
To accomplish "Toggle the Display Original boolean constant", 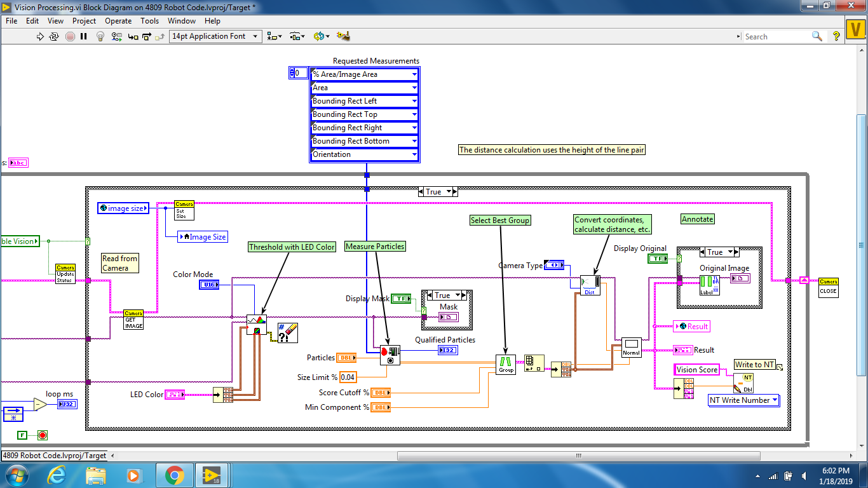I will (x=659, y=259).
